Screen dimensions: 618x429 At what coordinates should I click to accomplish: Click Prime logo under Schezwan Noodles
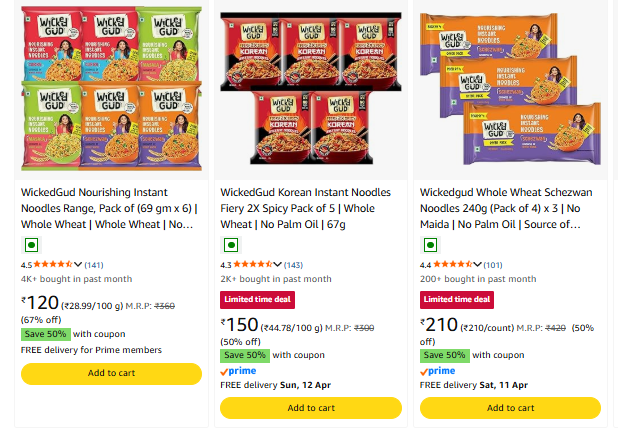pos(438,370)
